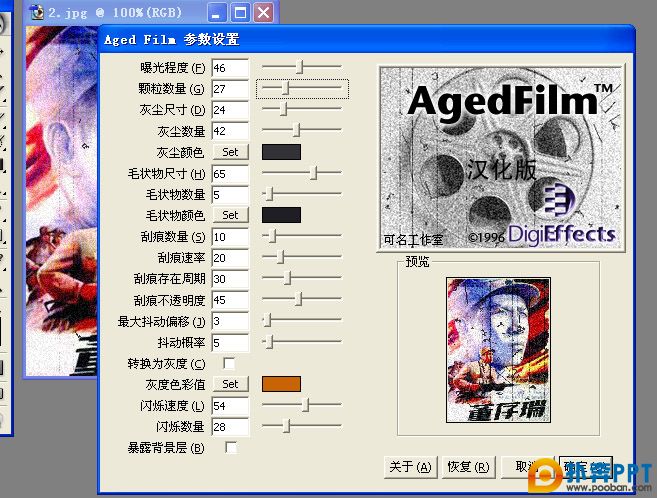Click the 刮痕数量 slider handle
The height and width of the screenshot is (498, 657).
click(x=272, y=236)
